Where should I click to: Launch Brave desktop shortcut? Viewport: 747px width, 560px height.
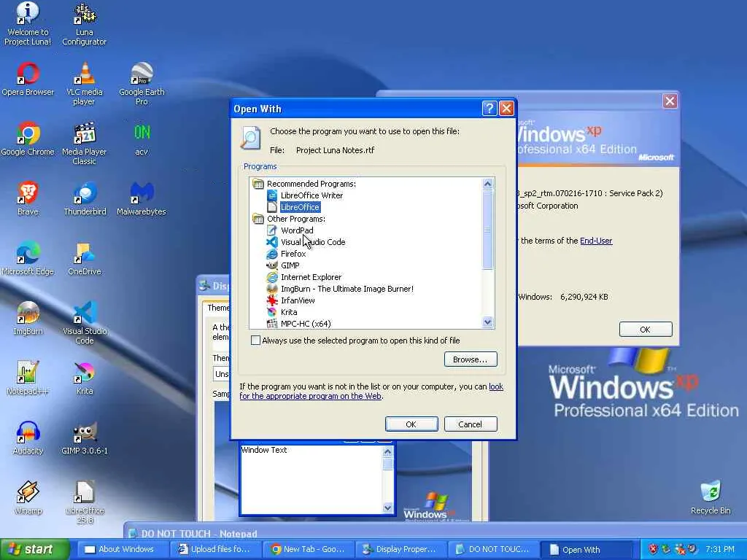click(28, 198)
